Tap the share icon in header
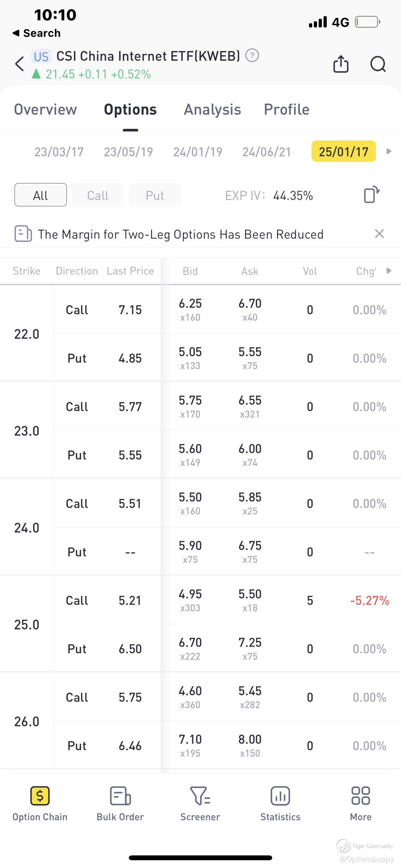The image size is (401, 868). click(x=340, y=64)
